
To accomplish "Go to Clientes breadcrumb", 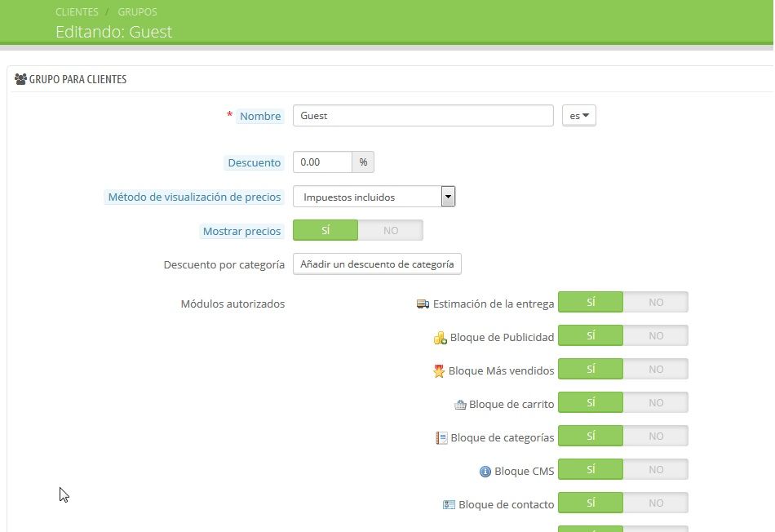I will click(77, 12).
